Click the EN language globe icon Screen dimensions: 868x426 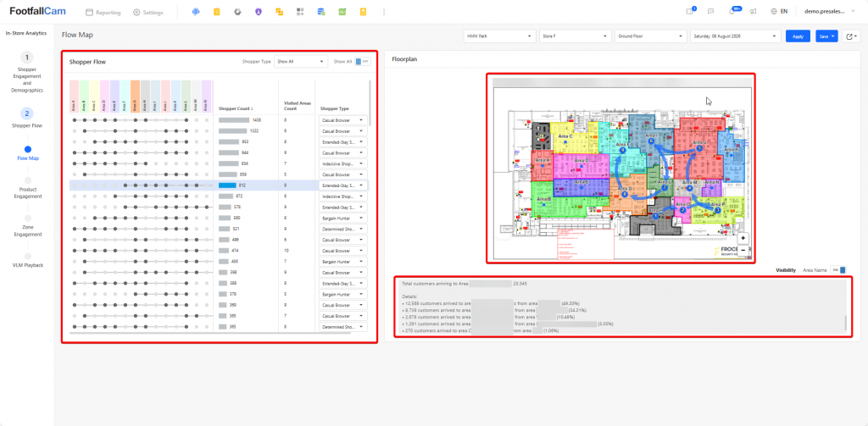coord(773,12)
